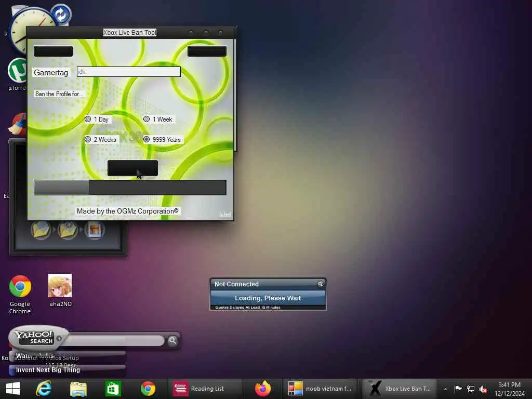Click the black button under the radio options
Viewport: 532px width, 399px height.
tap(132, 168)
